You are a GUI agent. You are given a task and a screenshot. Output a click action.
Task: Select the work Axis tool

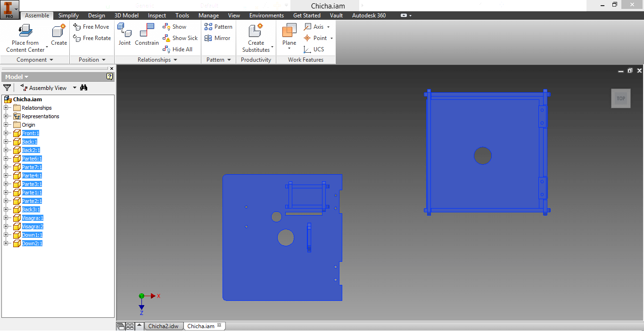314,27
